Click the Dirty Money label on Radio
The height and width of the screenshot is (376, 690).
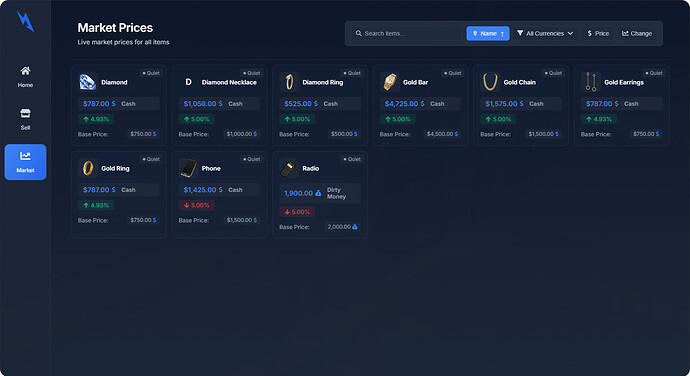click(x=336, y=193)
